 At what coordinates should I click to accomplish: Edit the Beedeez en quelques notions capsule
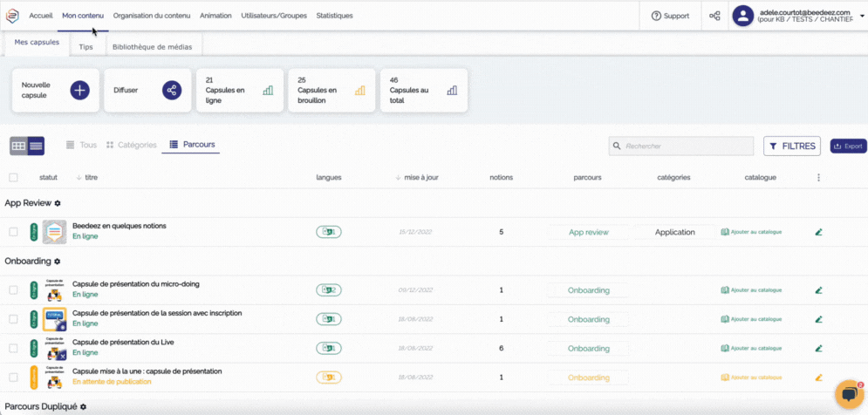818,232
